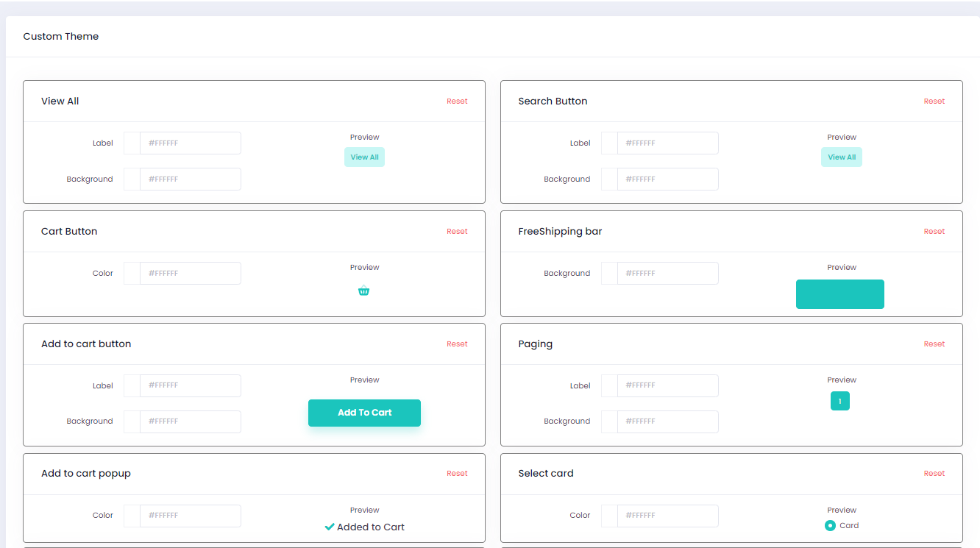Focus Search Button Background hex input

[x=668, y=179]
